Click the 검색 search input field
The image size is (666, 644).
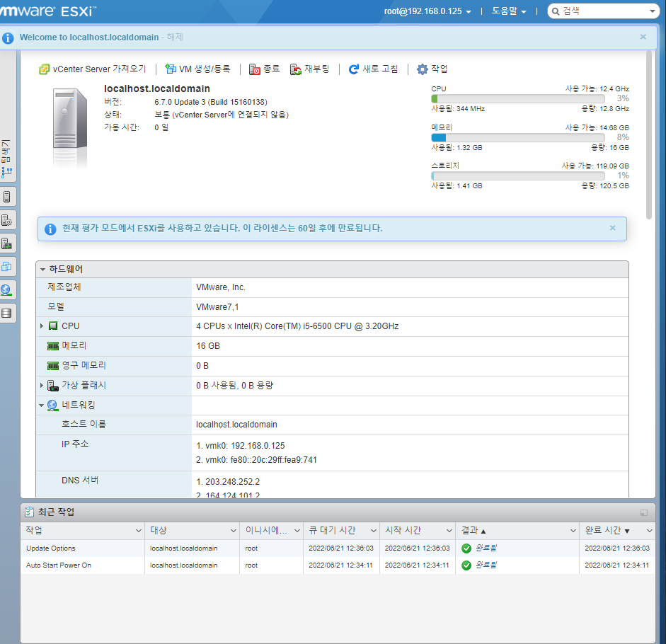(603, 11)
